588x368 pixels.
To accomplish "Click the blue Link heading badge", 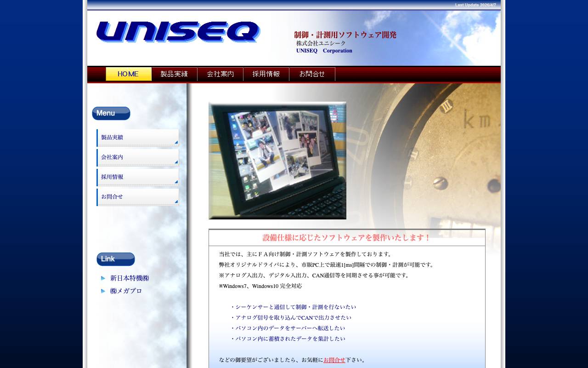I will [x=116, y=259].
